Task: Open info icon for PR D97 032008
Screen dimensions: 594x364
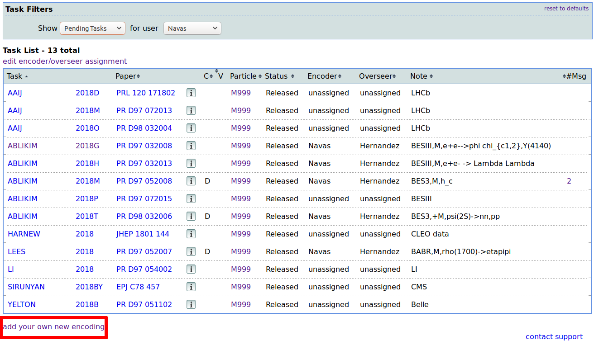Action: pos(191,146)
